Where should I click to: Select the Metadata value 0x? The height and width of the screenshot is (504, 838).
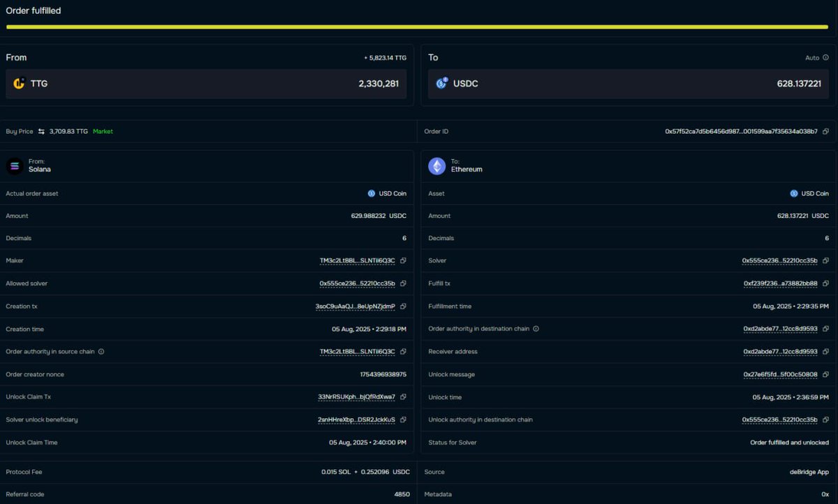click(x=825, y=494)
